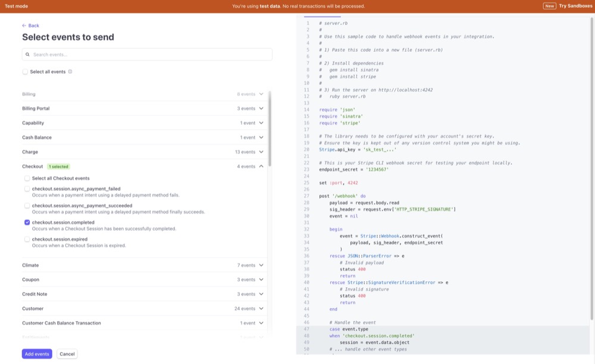Click the New badge in banner

pos(549,6)
